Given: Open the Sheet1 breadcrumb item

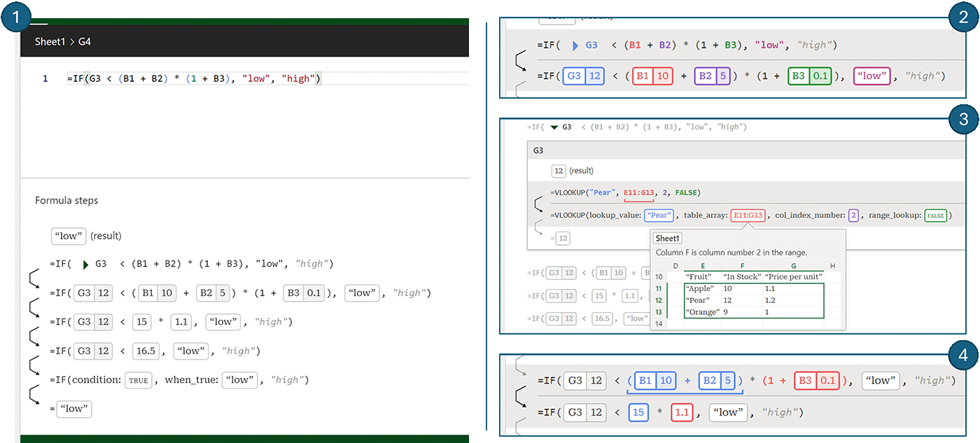Looking at the screenshot, I should point(50,41).
